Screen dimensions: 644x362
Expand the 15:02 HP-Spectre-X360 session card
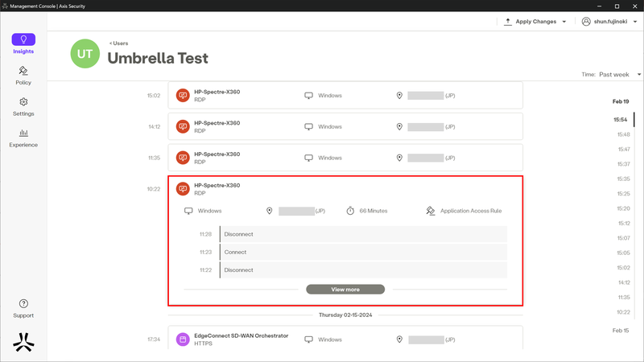[x=345, y=95]
